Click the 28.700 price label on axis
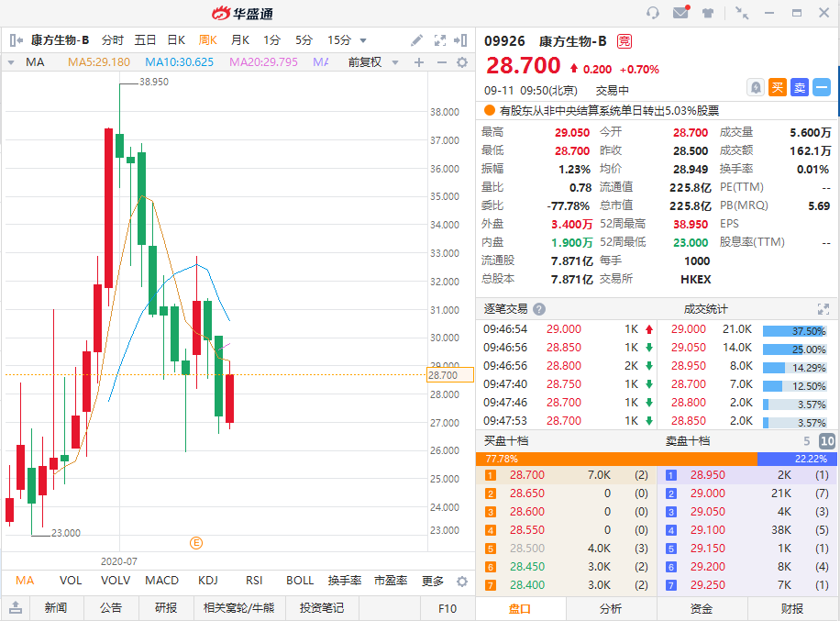The image size is (840, 621). coord(450,375)
